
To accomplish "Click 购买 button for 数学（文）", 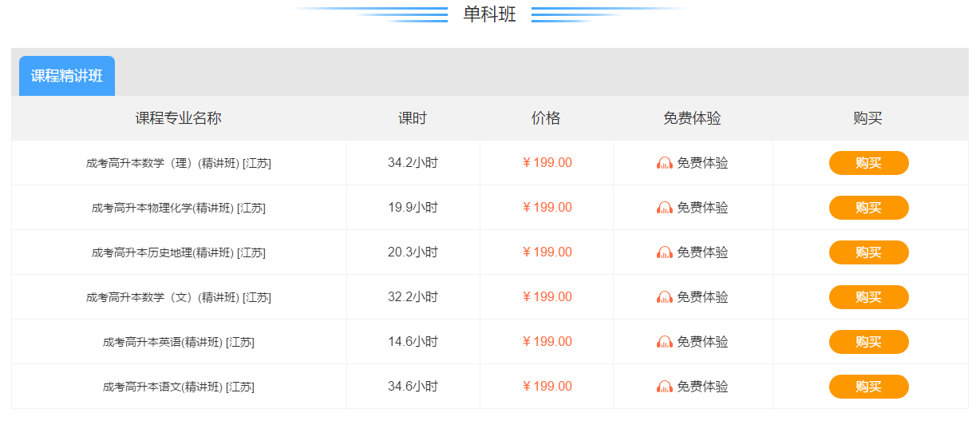I will 868,297.
